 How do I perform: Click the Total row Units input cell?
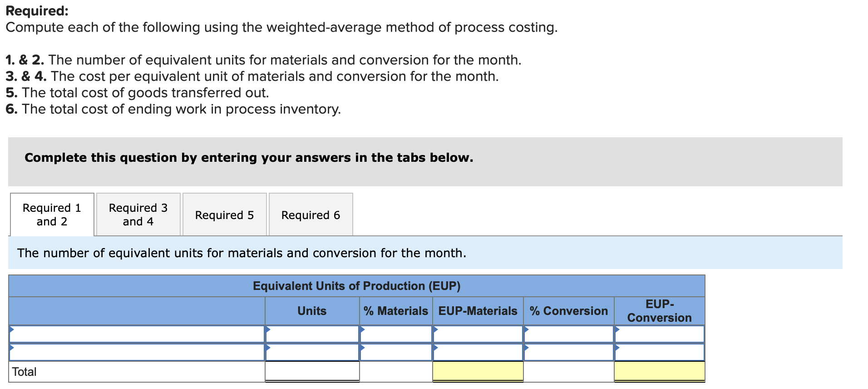[x=312, y=371]
